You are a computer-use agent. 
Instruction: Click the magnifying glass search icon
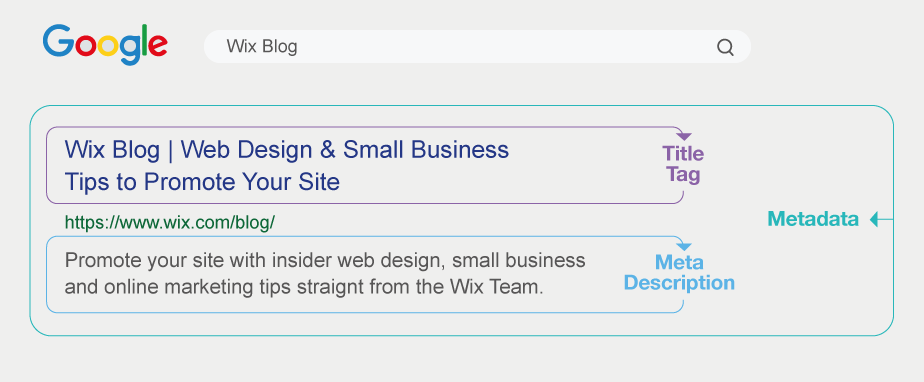pyautogui.click(x=725, y=47)
